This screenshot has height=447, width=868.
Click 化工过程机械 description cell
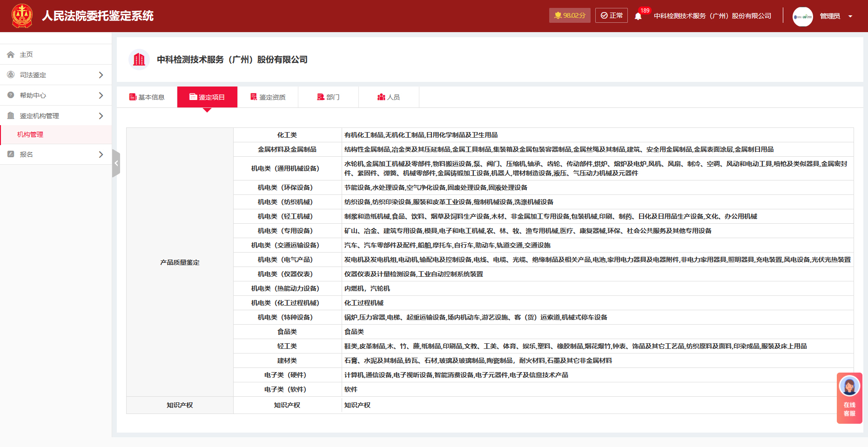[x=598, y=303]
